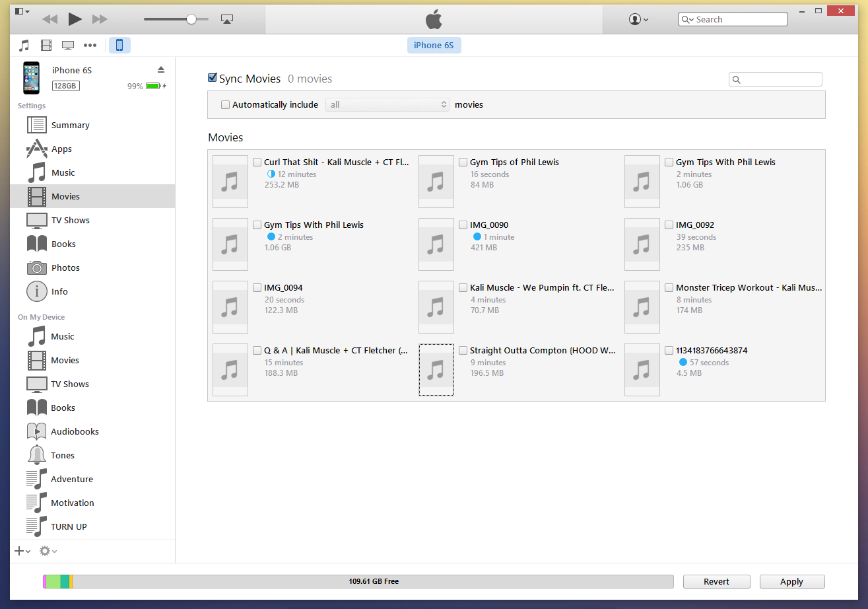Adjust the volume slider knob

click(191, 19)
